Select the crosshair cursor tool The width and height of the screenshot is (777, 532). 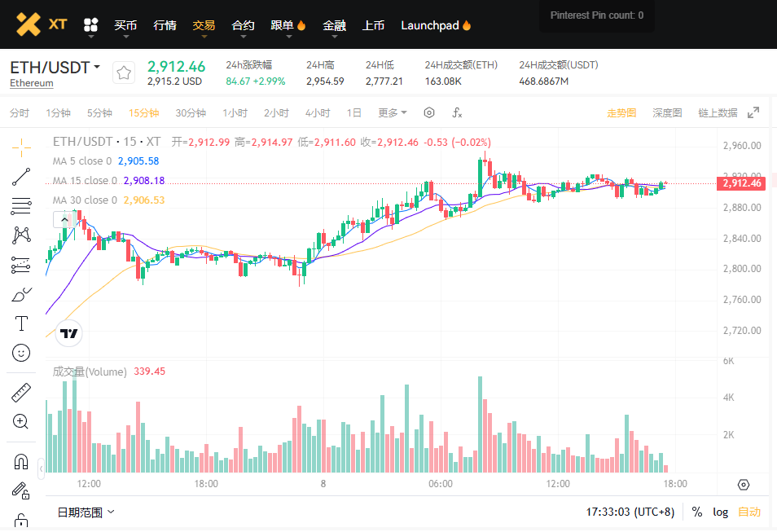pyautogui.click(x=21, y=147)
